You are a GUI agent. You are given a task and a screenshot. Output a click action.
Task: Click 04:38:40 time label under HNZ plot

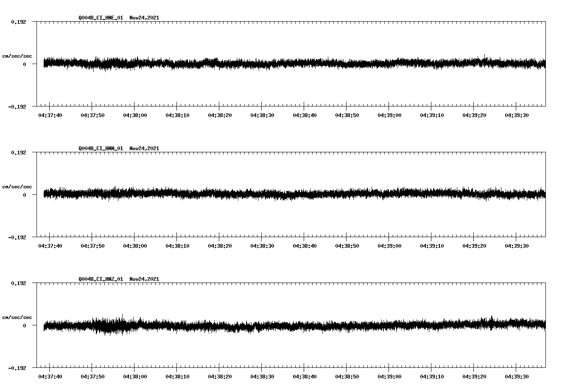[x=305, y=376]
